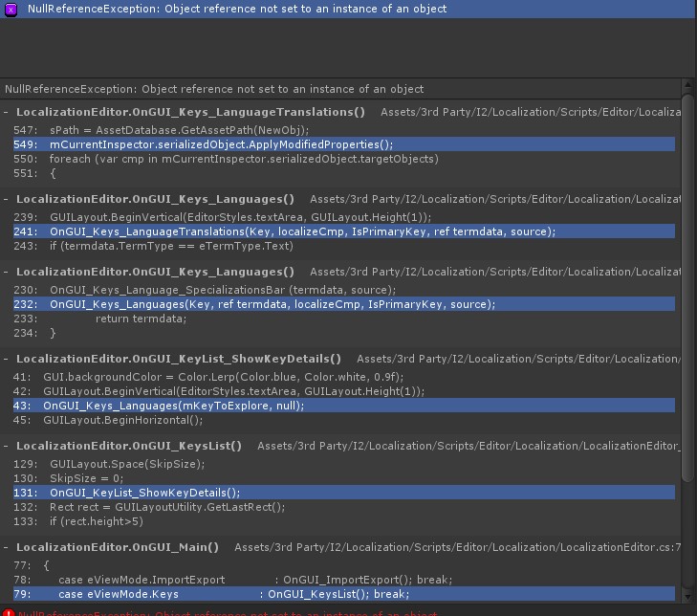The width and height of the screenshot is (697, 616).
Task: Collapse the OnGUI_Keys_LanguageTranslations stack frame
Action: tap(8, 112)
